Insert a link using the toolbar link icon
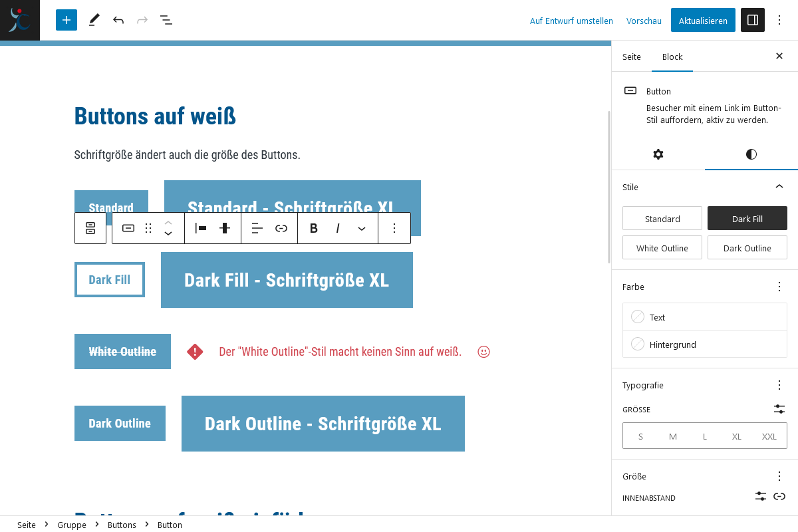The height and width of the screenshot is (532, 798). click(x=281, y=228)
